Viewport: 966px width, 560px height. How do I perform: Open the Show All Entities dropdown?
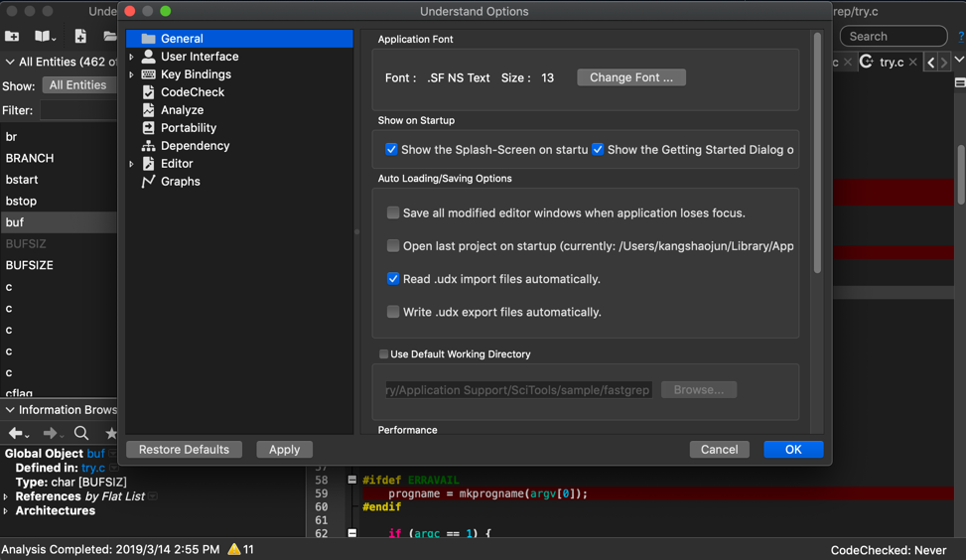click(x=78, y=85)
